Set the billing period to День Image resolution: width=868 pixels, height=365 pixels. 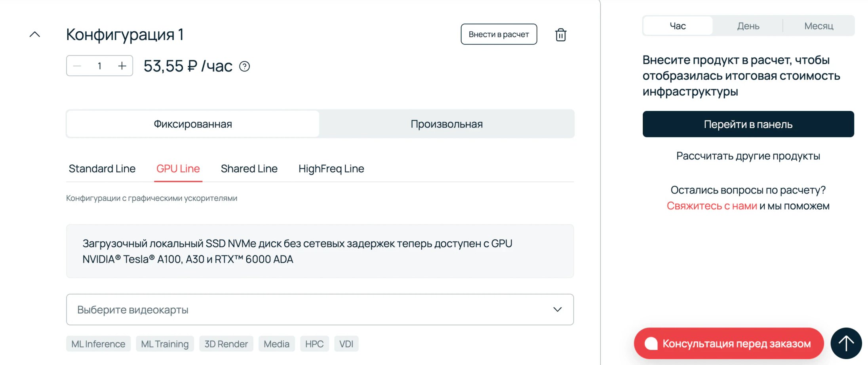[748, 26]
